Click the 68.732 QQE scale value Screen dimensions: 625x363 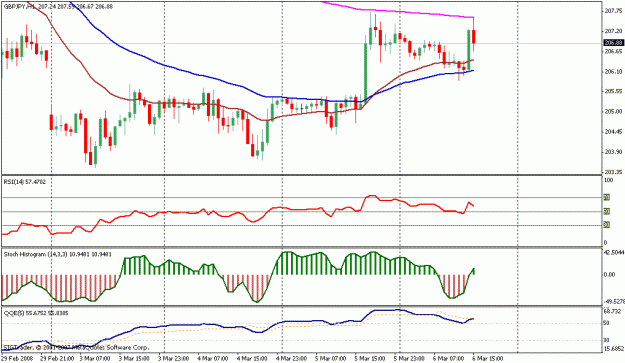tap(613, 311)
